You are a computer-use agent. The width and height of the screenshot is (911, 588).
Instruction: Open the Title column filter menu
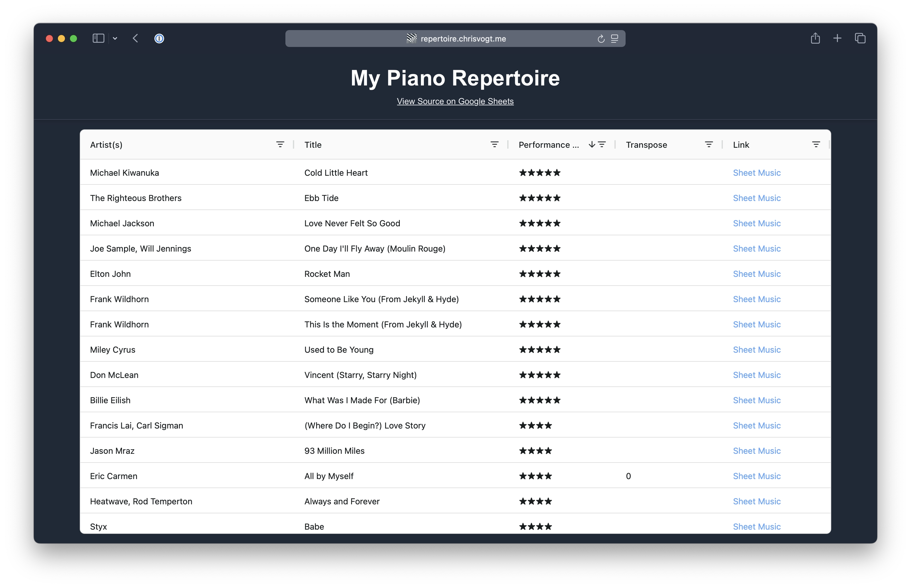pos(494,144)
